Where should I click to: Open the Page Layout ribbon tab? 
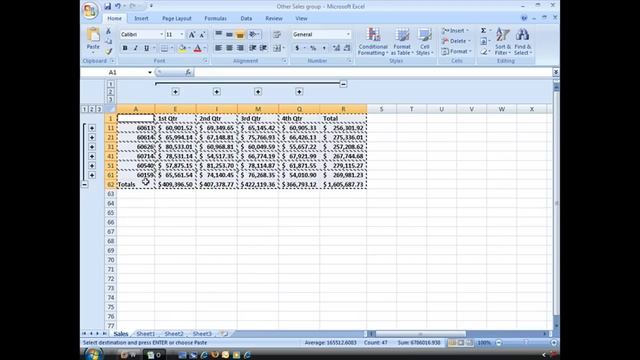coord(177,18)
